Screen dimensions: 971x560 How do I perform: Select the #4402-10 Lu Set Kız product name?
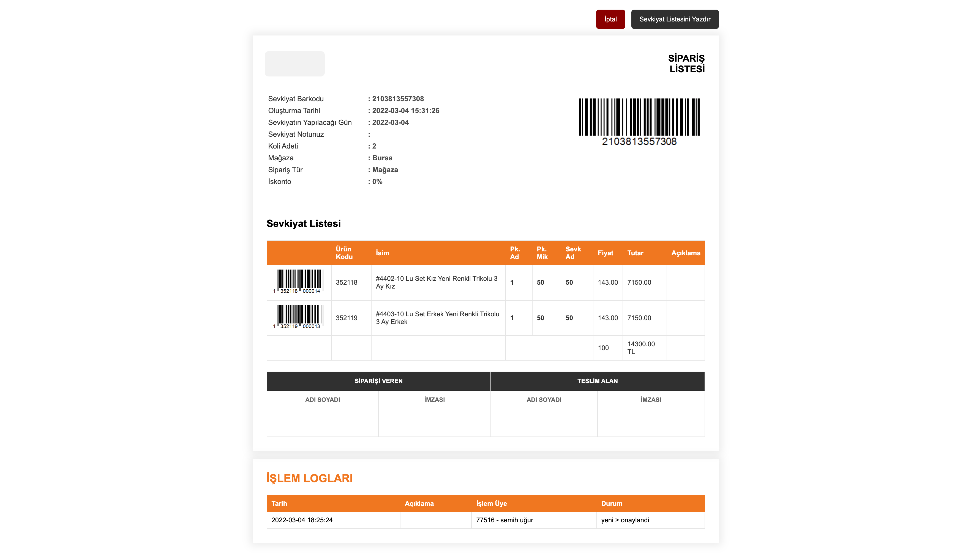[437, 282]
